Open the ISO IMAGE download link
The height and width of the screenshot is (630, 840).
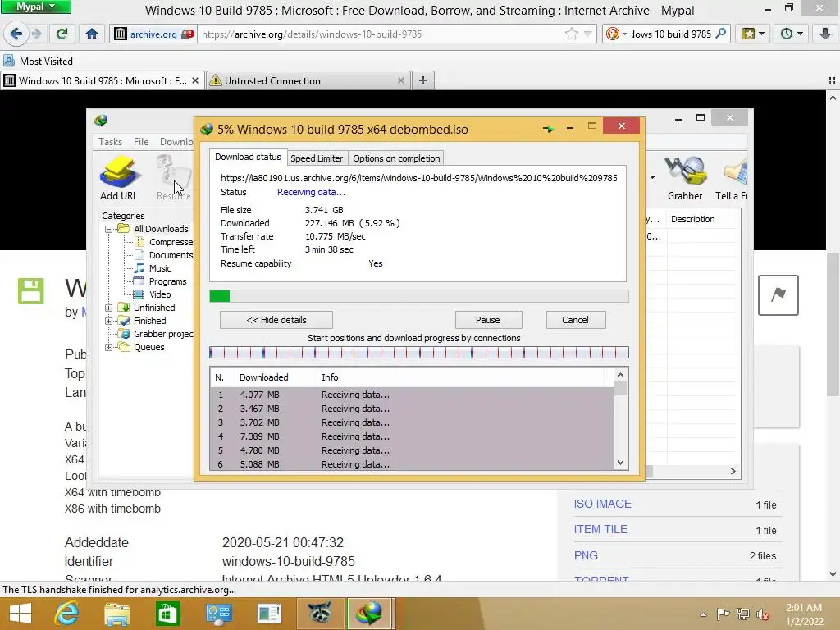602,504
